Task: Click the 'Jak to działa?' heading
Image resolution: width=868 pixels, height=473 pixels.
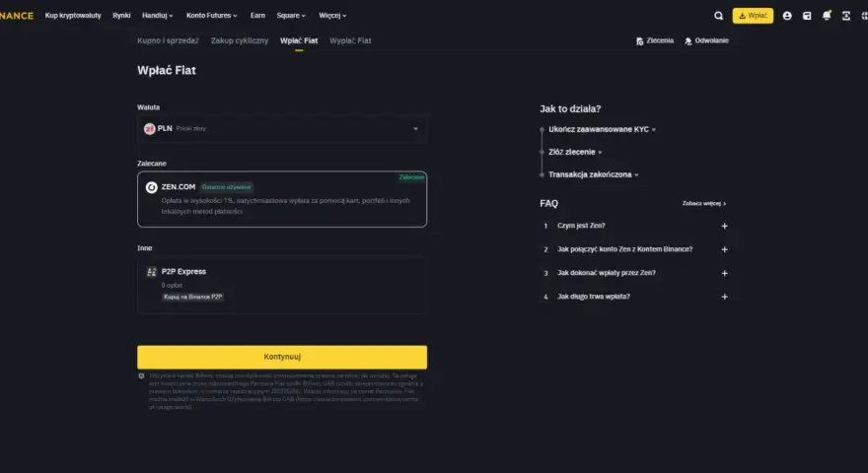Action: tap(570, 109)
